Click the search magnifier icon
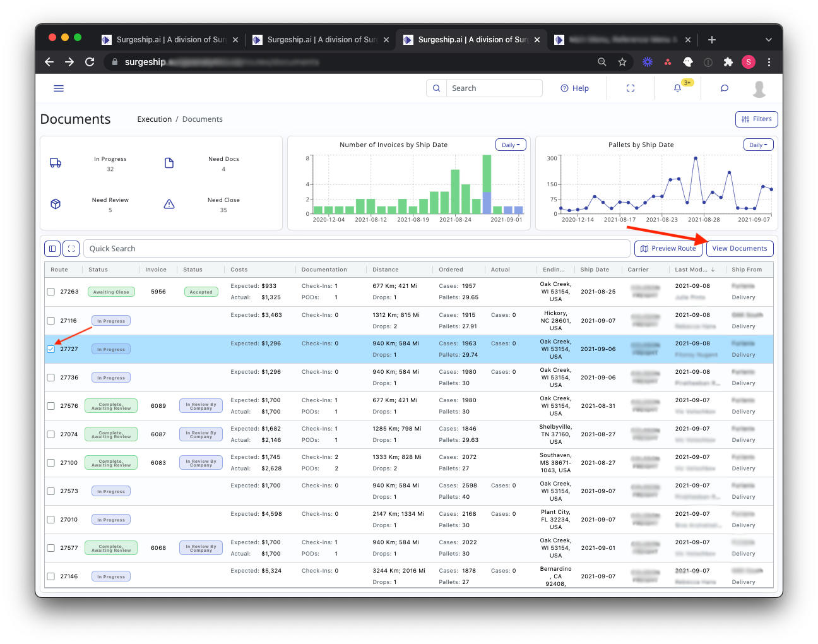The width and height of the screenshot is (818, 644). coord(436,88)
